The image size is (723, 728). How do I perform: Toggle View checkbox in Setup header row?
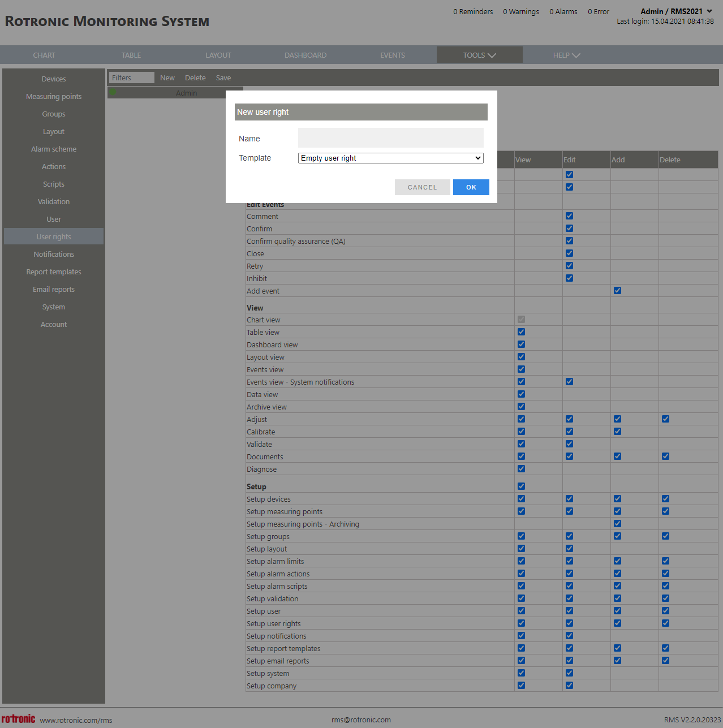pyautogui.click(x=521, y=486)
